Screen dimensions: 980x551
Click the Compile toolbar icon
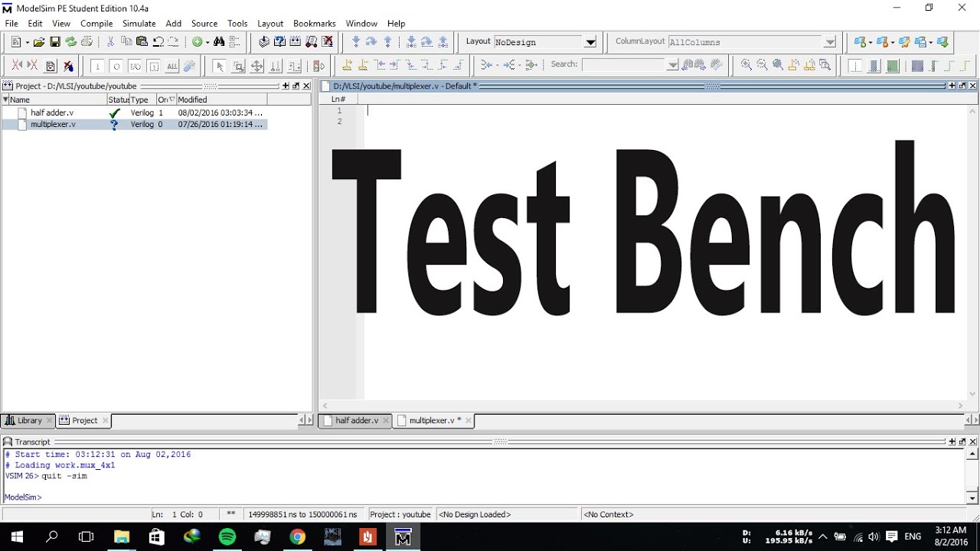coord(264,42)
